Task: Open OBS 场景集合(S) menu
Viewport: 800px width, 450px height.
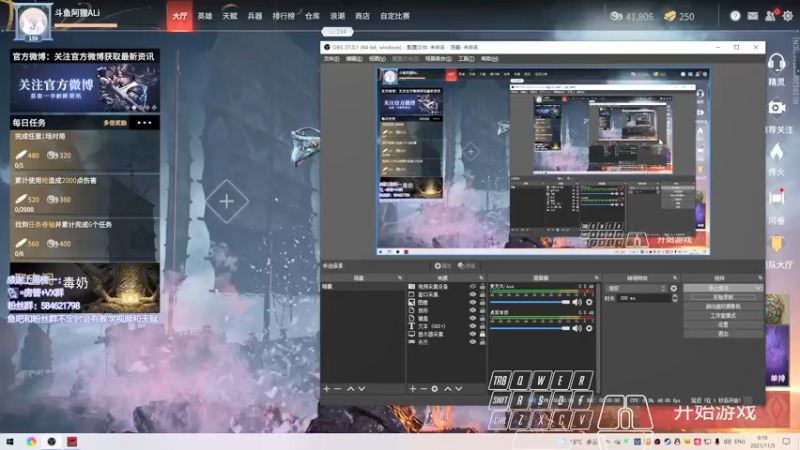Action: pyautogui.click(x=438, y=59)
